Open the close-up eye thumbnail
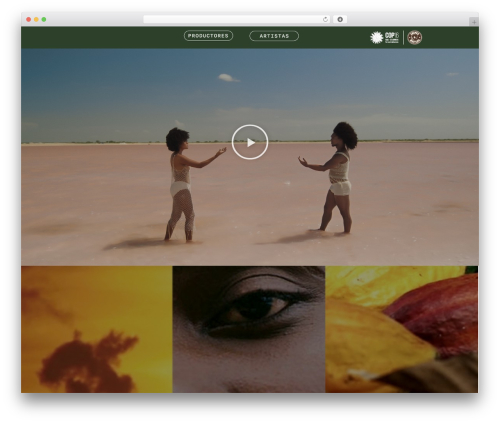Viewport: 500px width, 423px height. pyautogui.click(x=249, y=329)
